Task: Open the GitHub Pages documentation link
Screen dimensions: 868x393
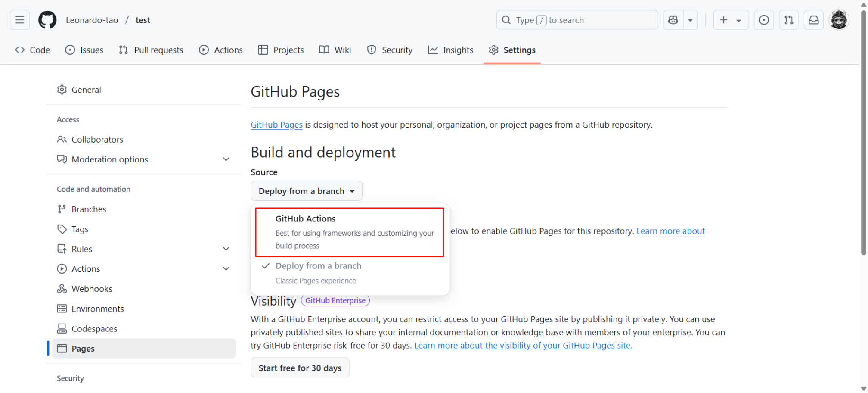Action: pyautogui.click(x=276, y=125)
